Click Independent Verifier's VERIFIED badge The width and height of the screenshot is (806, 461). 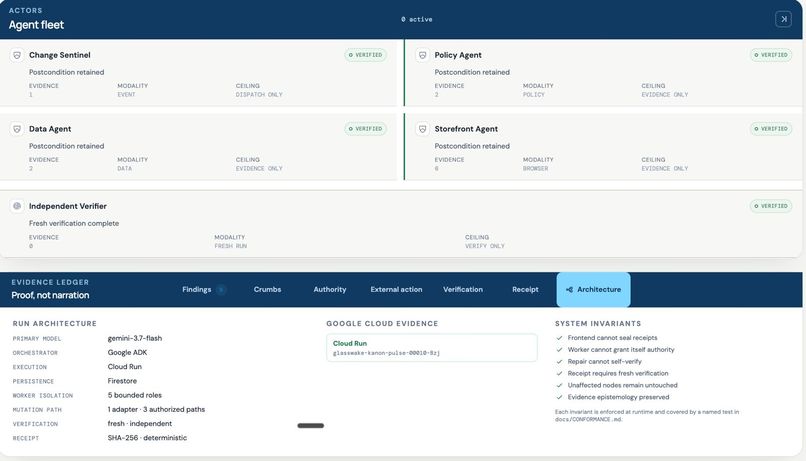click(771, 206)
